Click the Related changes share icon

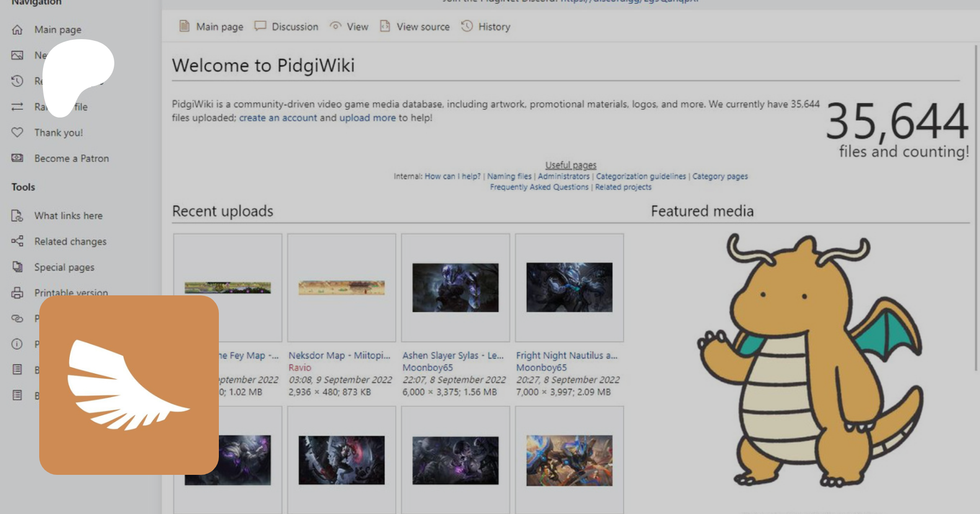point(17,241)
